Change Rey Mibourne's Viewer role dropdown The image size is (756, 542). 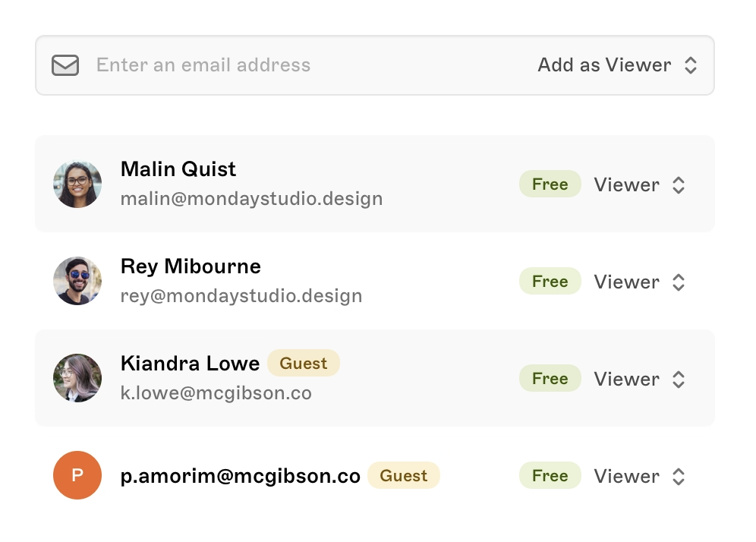[x=639, y=282]
